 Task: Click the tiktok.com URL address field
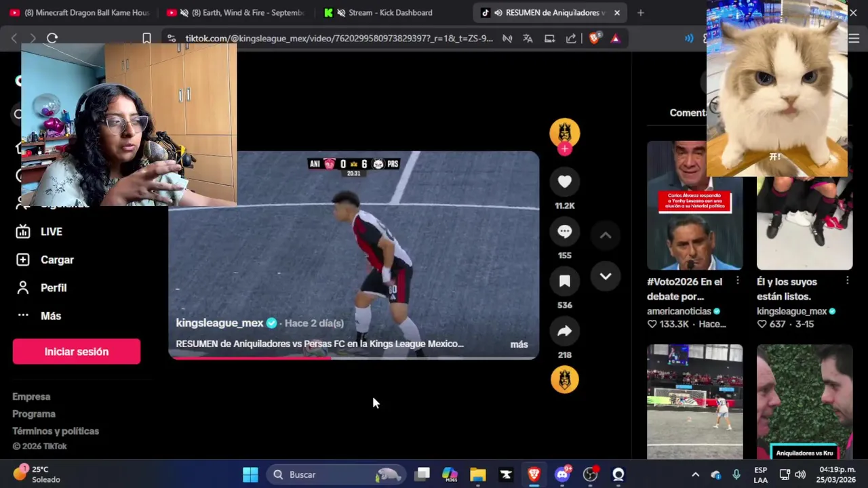[339, 39]
